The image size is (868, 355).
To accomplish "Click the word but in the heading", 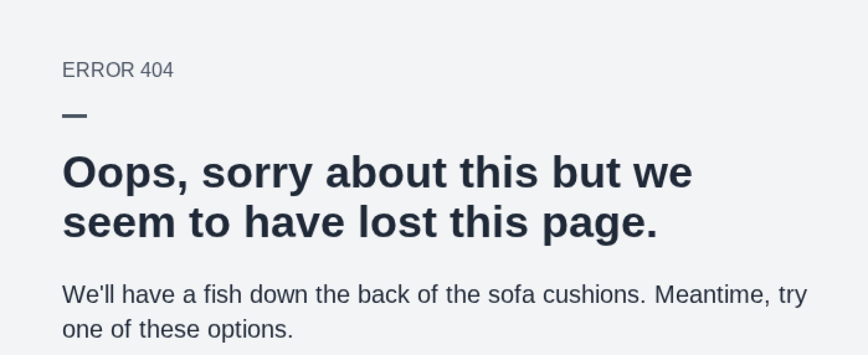I will click(x=586, y=174).
